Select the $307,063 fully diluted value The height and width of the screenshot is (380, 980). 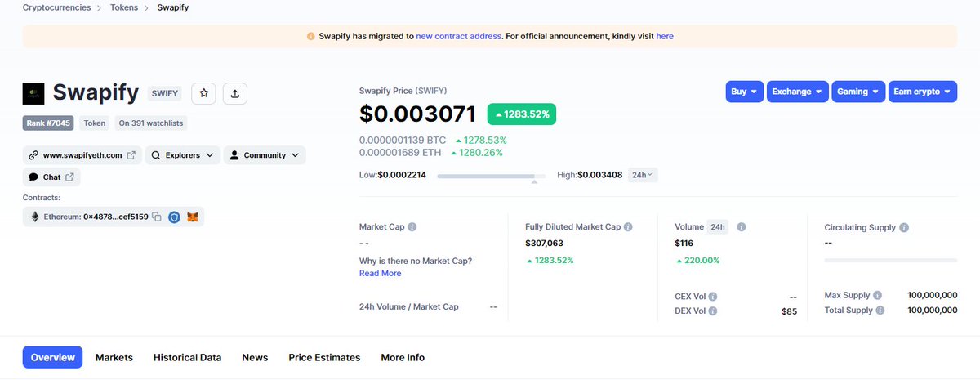(x=545, y=244)
